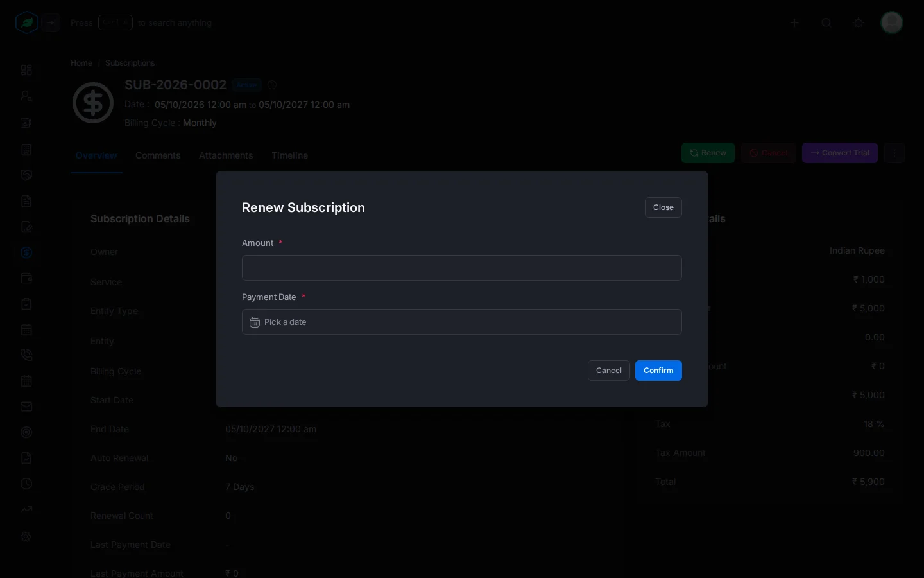Open the wallet icon in sidebar

(26, 278)
